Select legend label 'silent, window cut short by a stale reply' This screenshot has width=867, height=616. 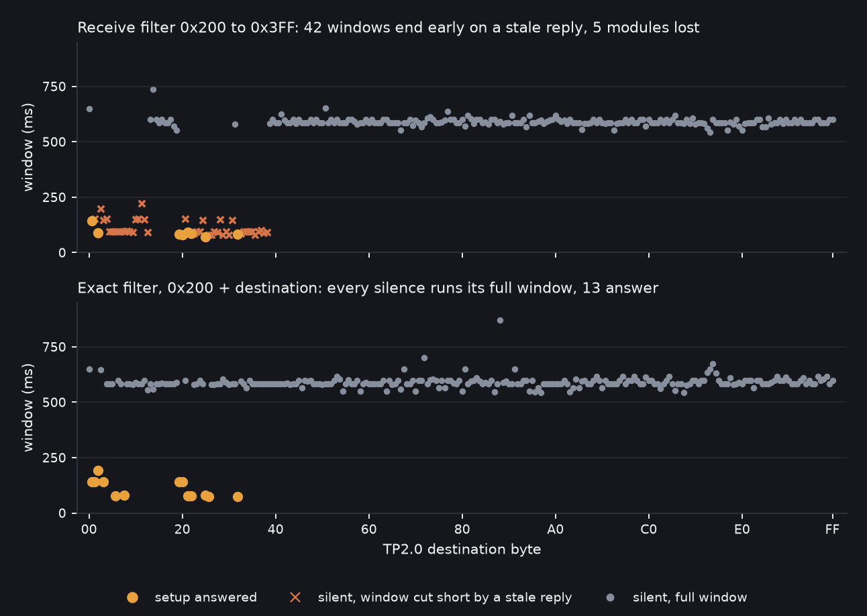pyautogui.click(x=445, y=597)
